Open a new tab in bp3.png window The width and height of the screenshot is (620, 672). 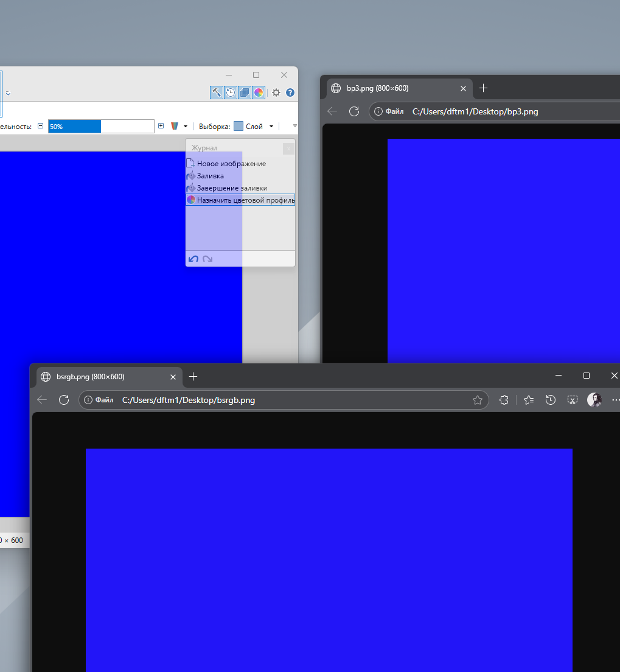click(x=483, y=88)
